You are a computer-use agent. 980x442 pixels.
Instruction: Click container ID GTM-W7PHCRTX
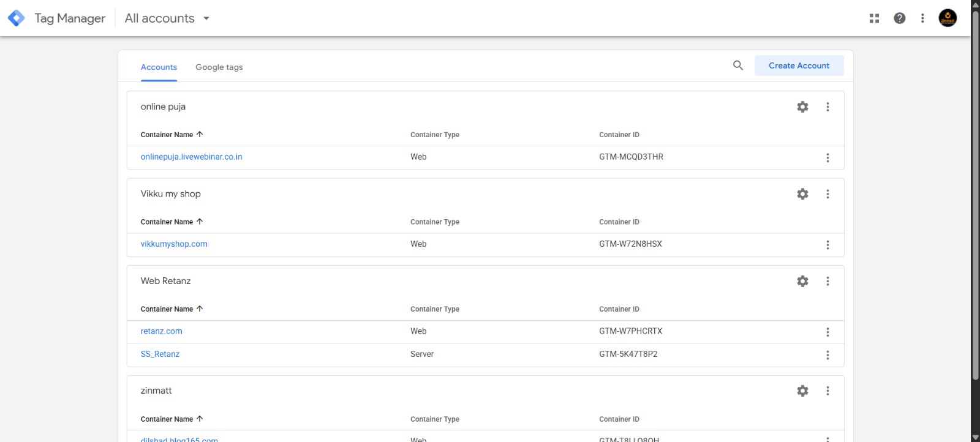[x=630, y=331]
